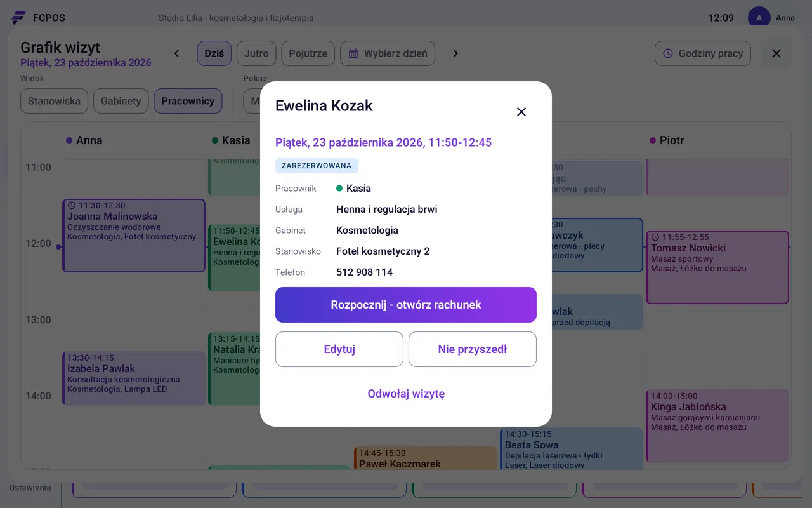Open Izabela Pawlak 13:30-14:15 appointment
The width and height of the screenshot is (812, 508).
click(x=134, y=378)
